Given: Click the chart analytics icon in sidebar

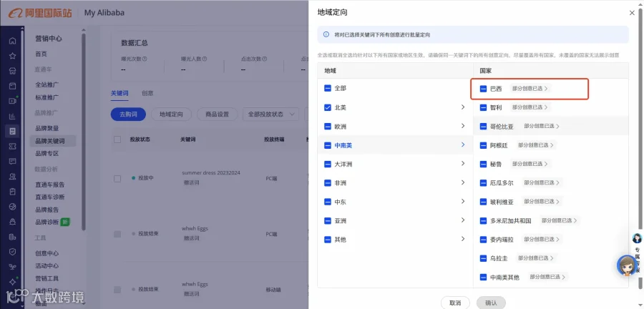Looking at the screenshot, I should [x=12, y=116].
